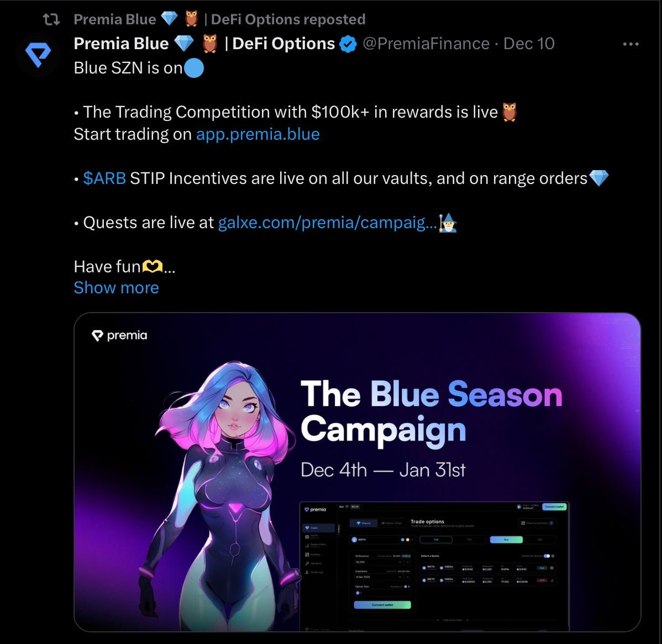
Task: Select the Call option in embedded trade panel
Action: [x=436, y=540]
